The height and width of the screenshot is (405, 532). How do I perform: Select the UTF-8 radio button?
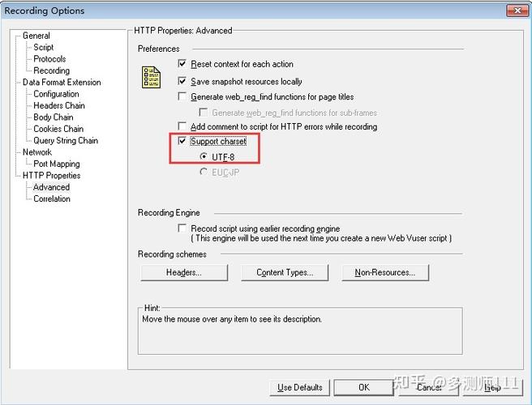(203, 157)
